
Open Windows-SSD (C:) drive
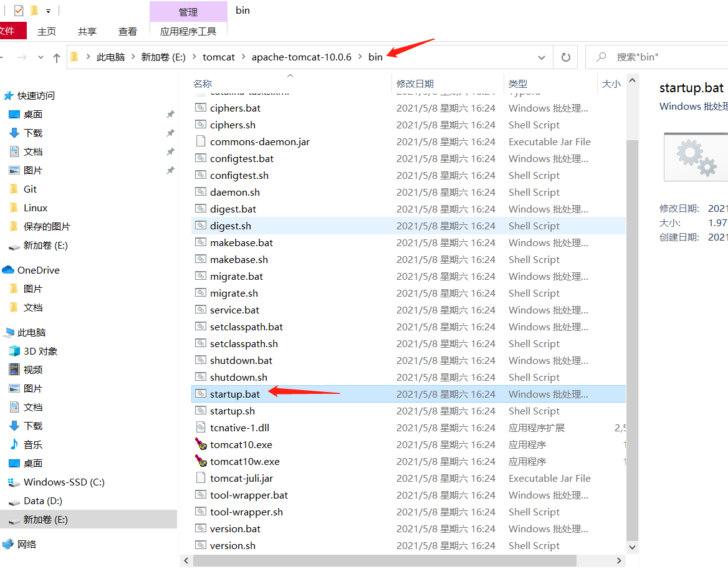click(64, 482)
